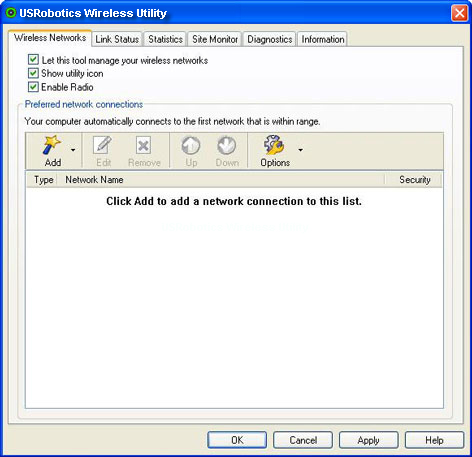The height and width of the screenshot is (457, 472).
Task: Sort by the Type column header
Action: 43,180
